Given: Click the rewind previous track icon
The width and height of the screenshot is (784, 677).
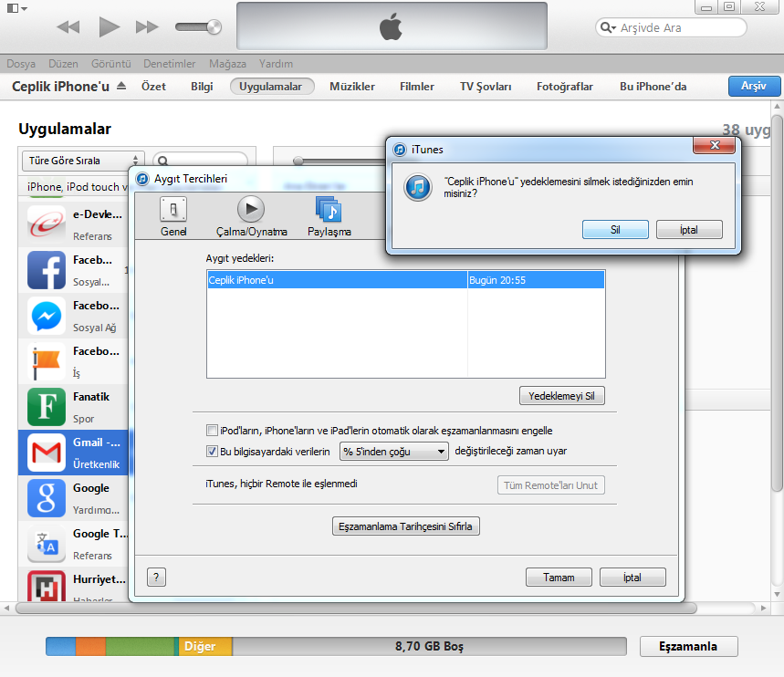Looking at the screenshot, I should [68, 27].
